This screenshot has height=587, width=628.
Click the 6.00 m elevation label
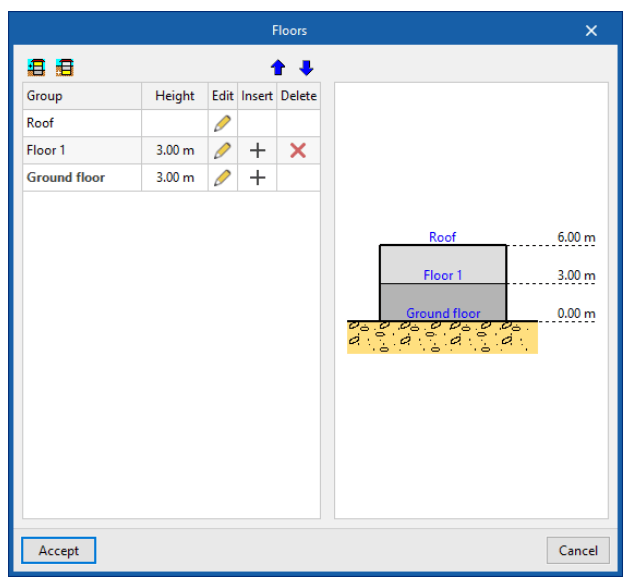[x=576, y=237]
